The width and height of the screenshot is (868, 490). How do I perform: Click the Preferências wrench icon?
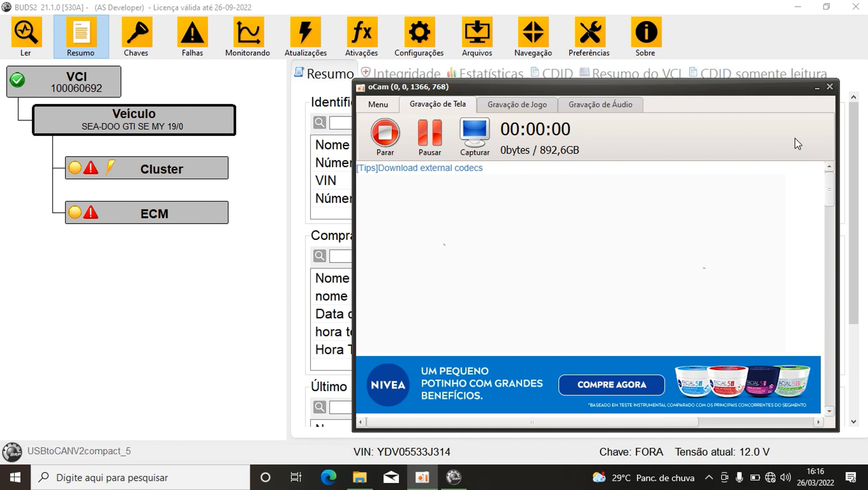click(589, 37)
